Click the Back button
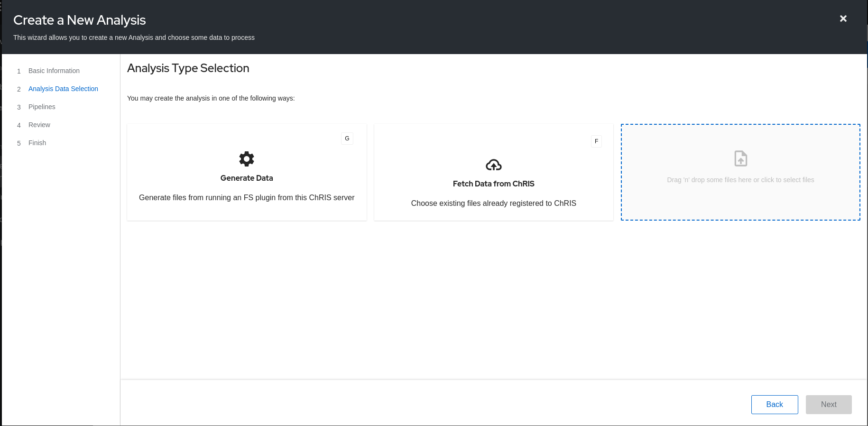 775,405
